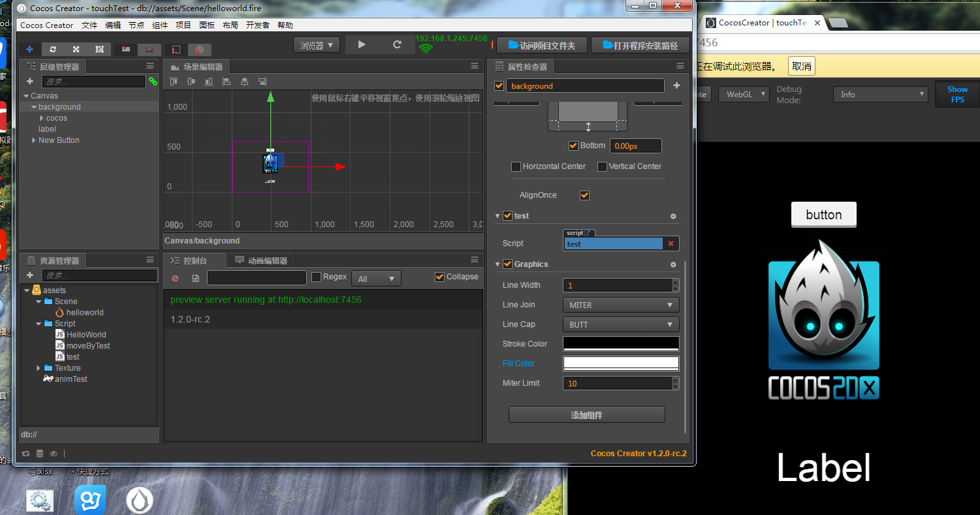980x515 pixels.
Task: Select the rotate transform tool
Action: pos(53,49)
